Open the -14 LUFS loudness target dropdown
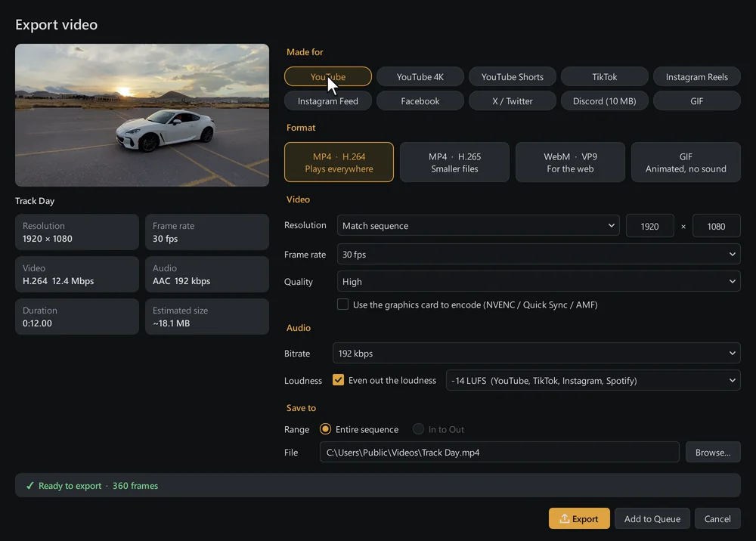The image size is (756, 541). coord(593,380)
